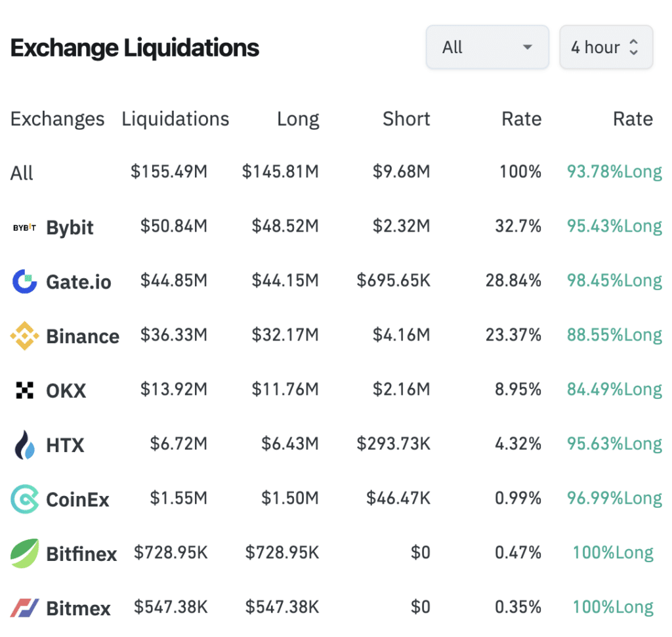The width and height of the screenshot is (672, 637).
Task: Click the Exchange Liquidations heading
Action: 135,48
